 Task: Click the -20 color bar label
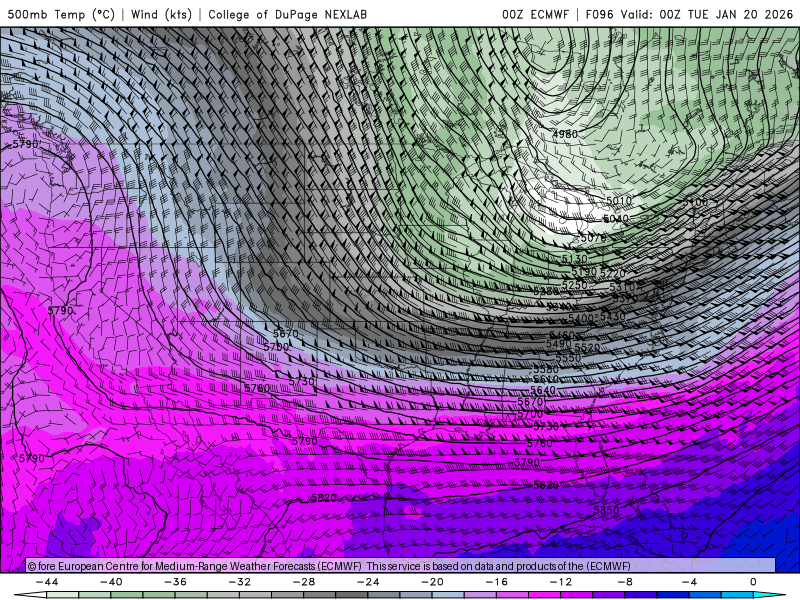(433, 582)
